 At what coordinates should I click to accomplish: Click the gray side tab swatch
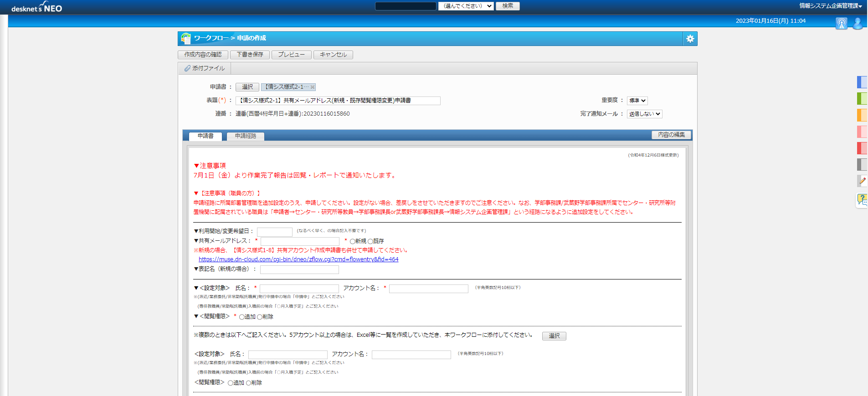pos(862,164)
